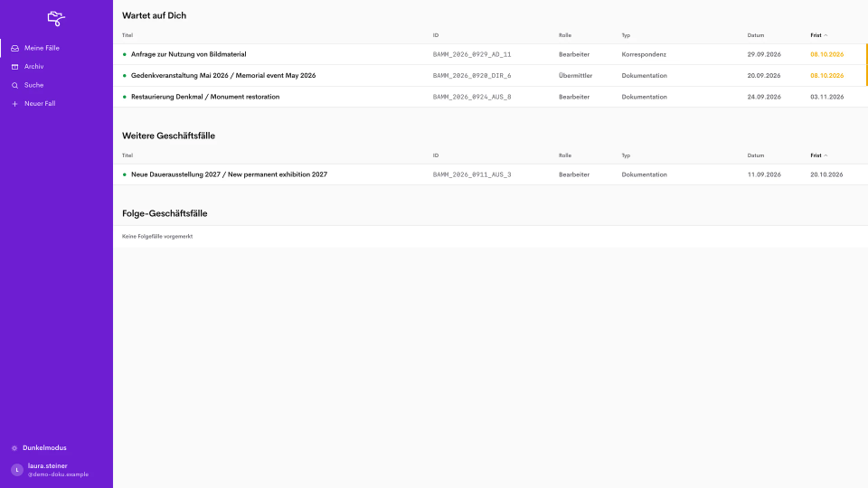Click the Datum 24.09.2026 cell
868x488 pixels.
tap(764, 97)
